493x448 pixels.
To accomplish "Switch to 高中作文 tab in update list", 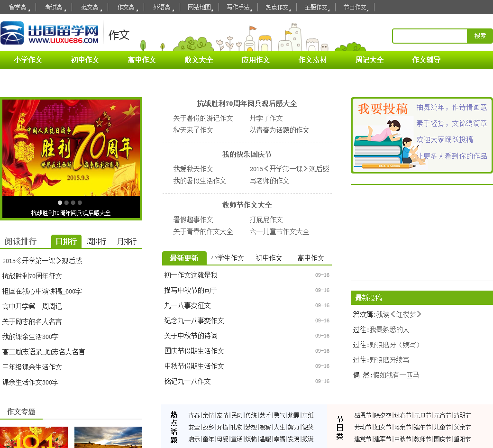I will pos(310,258).
